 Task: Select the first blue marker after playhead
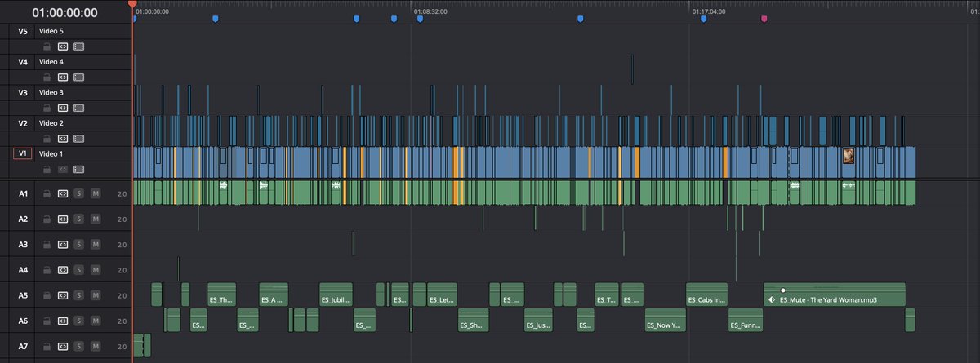[x=216, y=18]
